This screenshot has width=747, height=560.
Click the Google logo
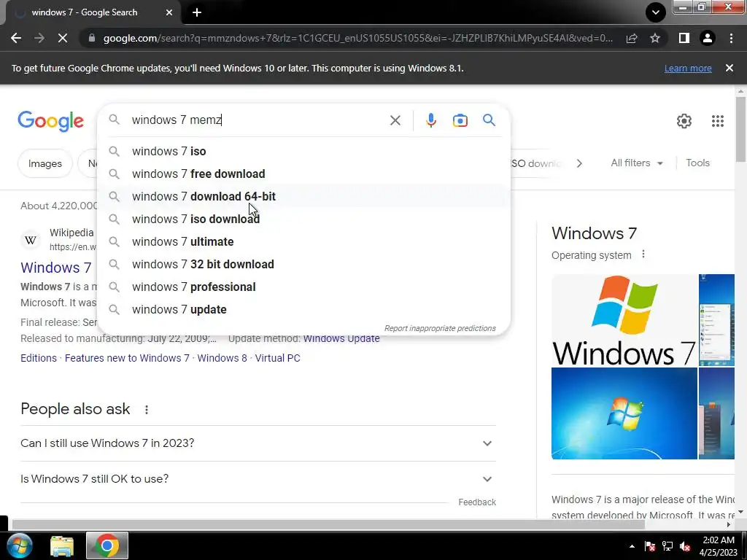pos(50,121)
